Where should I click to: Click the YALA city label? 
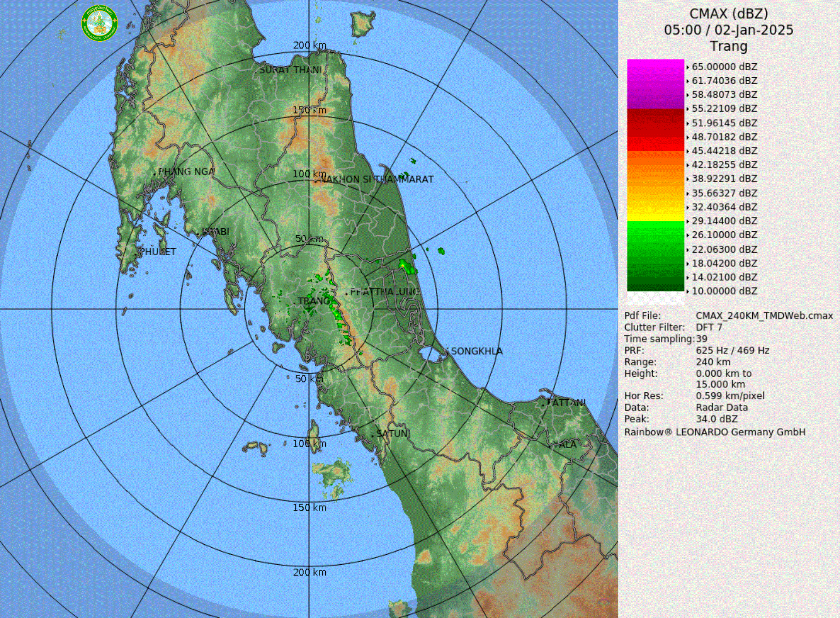pos(565,445)
